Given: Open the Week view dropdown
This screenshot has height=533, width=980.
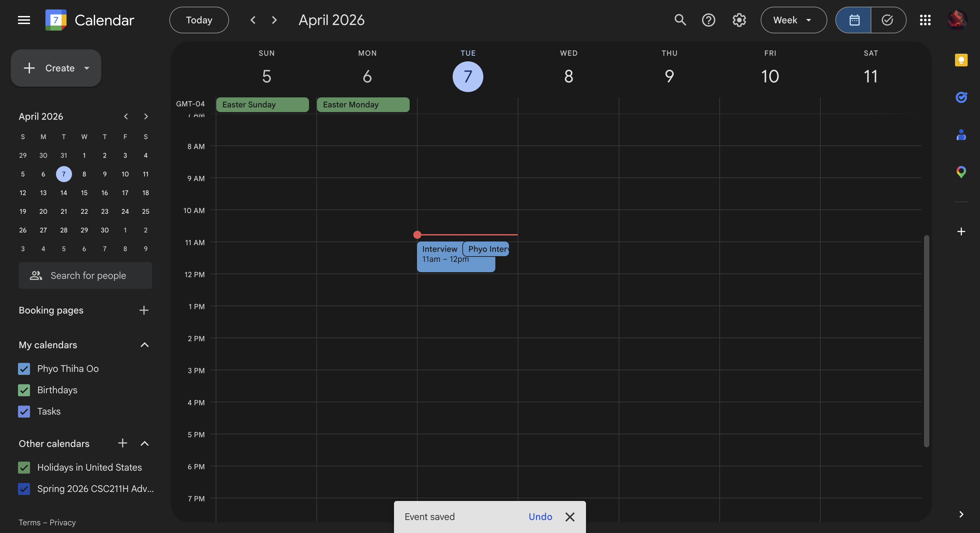Looking at the screenshot, I should pyautogui.click(x=793, y=20).
